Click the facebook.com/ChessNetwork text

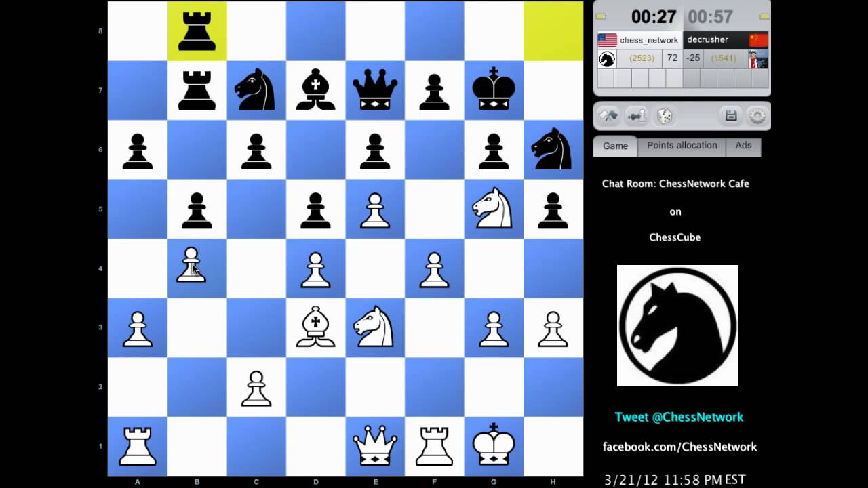679,447
